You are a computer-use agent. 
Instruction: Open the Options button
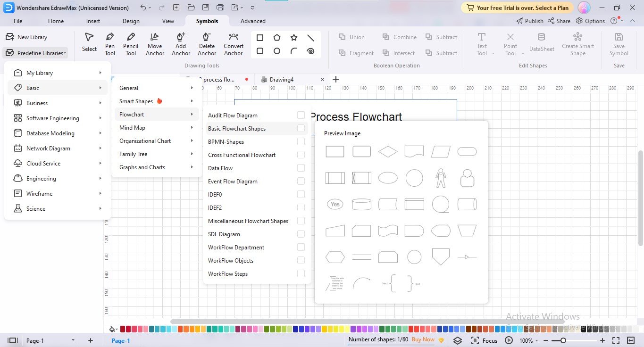[590, 21]
